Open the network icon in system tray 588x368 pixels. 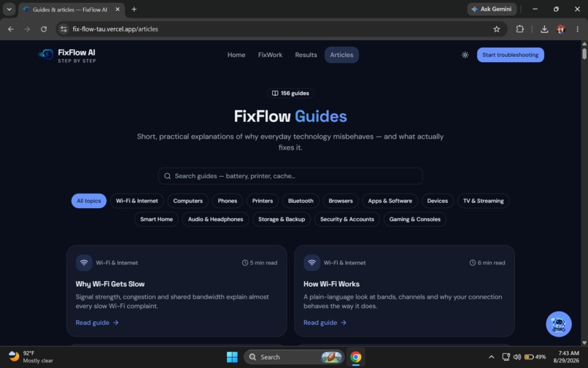coord(506,357)
